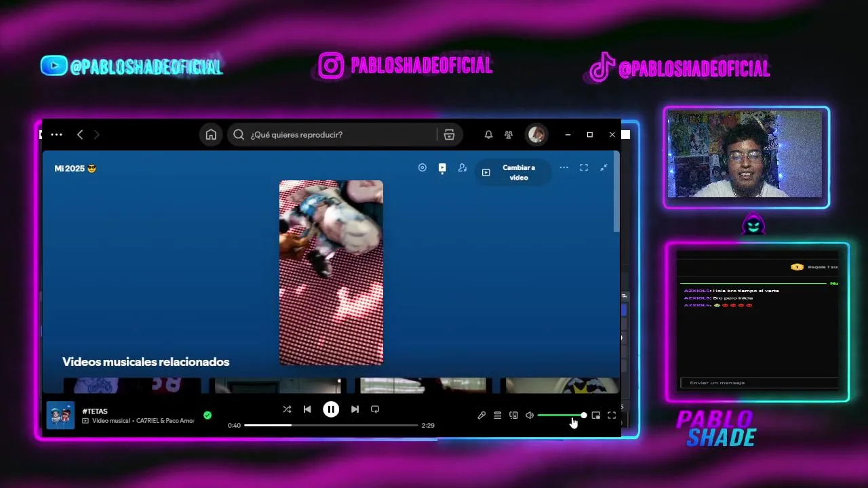The width and height of the screenshot is (868, 488).
Task: Click the vertical music video canvas
Action: [331, 272]
